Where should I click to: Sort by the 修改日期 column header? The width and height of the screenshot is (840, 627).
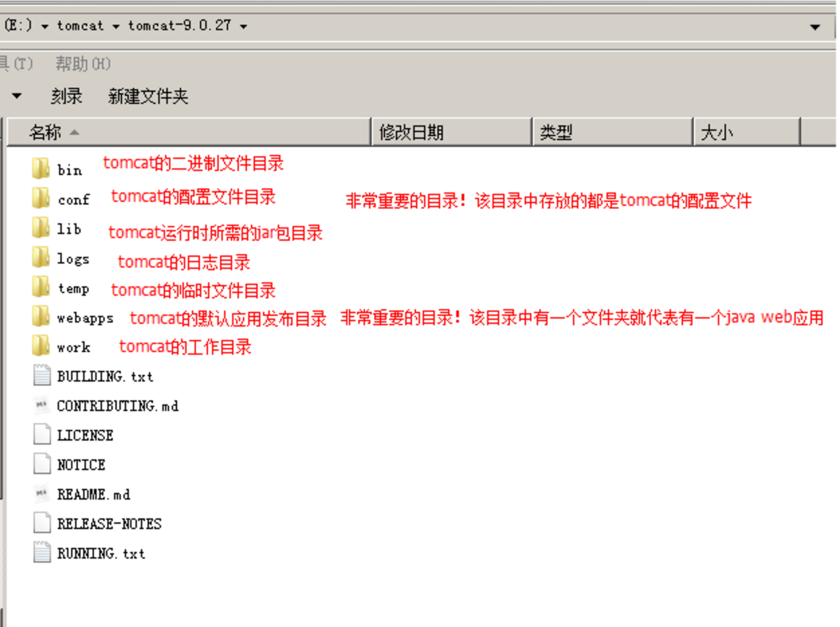click(452, 132)
